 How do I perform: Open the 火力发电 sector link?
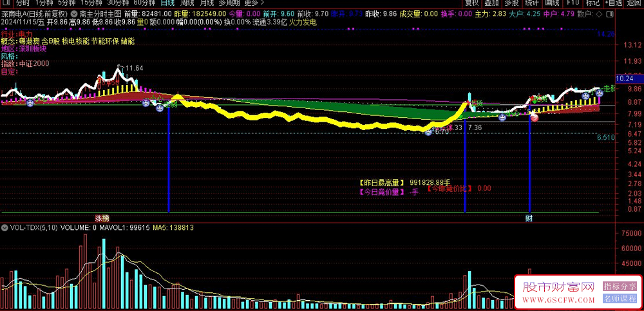[303, 22]
